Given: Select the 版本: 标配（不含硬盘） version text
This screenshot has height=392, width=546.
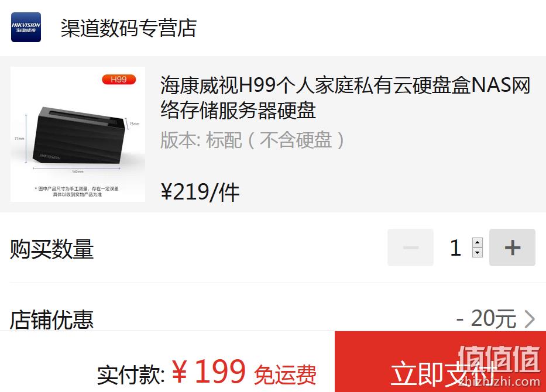Looking at the screenshot, I should tap(253, 140).
